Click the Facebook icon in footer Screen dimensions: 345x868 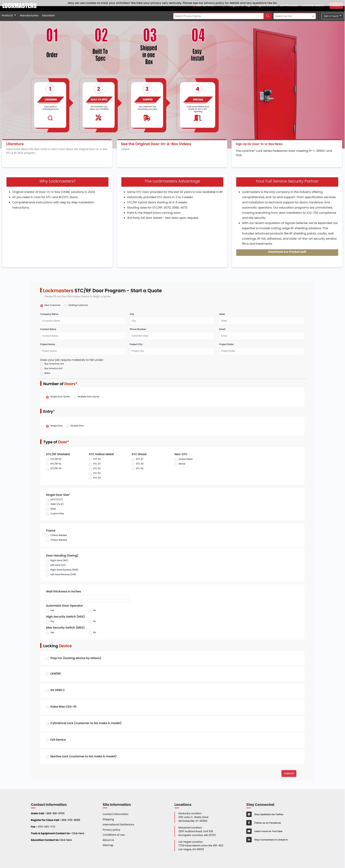click(x=249, y=823)
